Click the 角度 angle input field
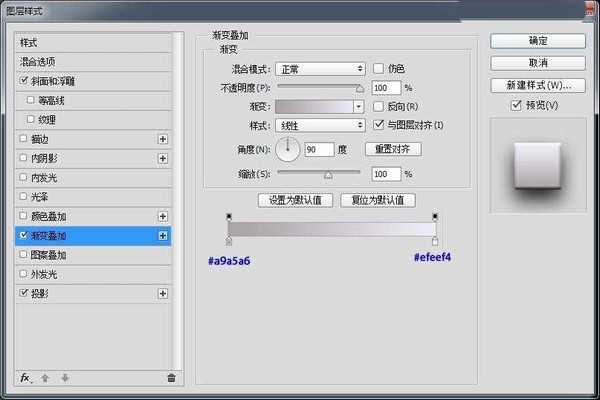Screen dimensions: 600x400 coord(319,149)
